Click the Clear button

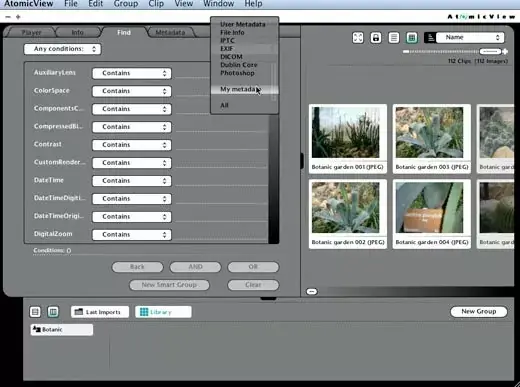coord(253,285)
